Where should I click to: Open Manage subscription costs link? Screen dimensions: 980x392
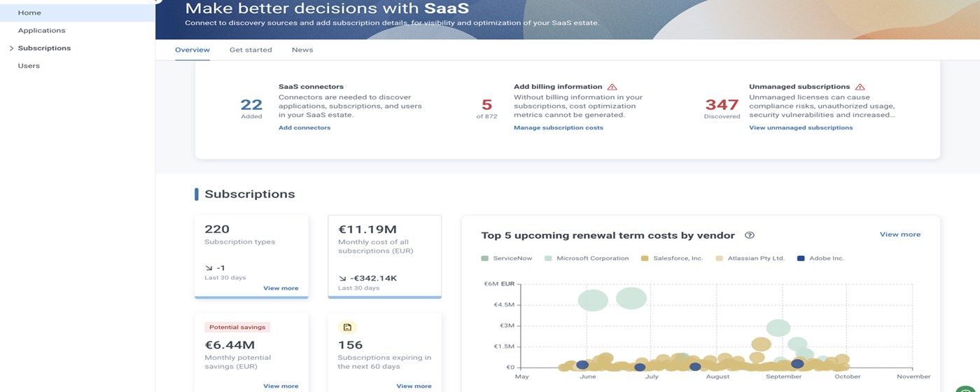(558, 127)
